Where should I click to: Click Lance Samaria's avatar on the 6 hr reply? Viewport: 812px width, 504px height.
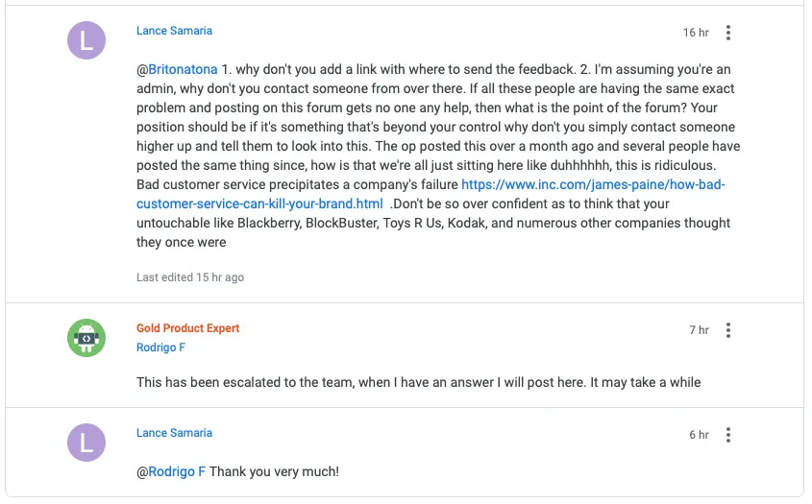pos(86,443)
